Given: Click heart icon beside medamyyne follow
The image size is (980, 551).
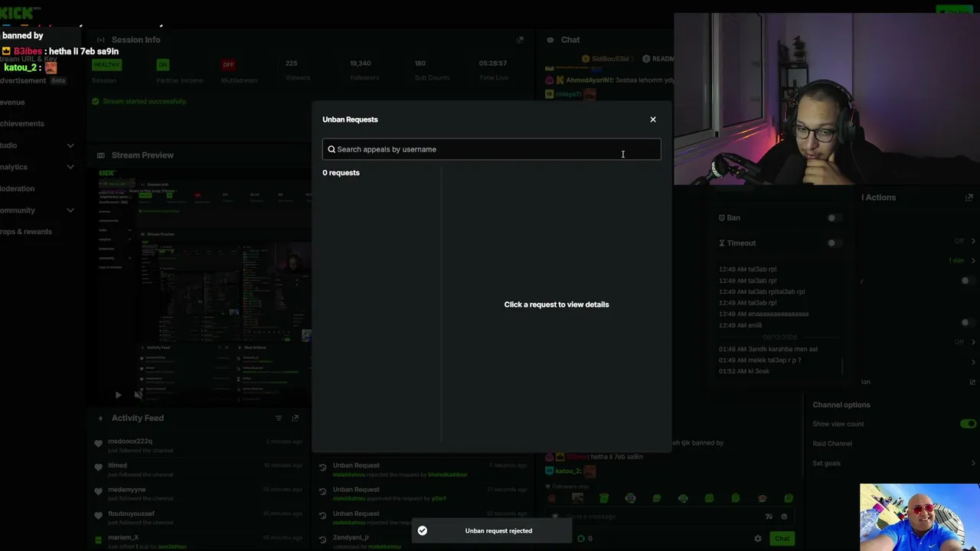Looking at the screenshot, I should click(98, 492).
